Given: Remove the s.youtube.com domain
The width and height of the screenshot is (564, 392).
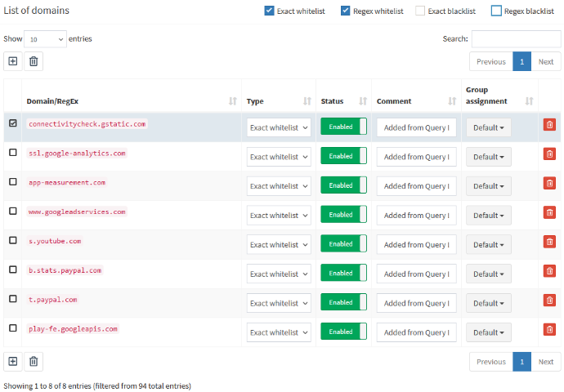Looking at the screenshot, I should click(549, 243).
